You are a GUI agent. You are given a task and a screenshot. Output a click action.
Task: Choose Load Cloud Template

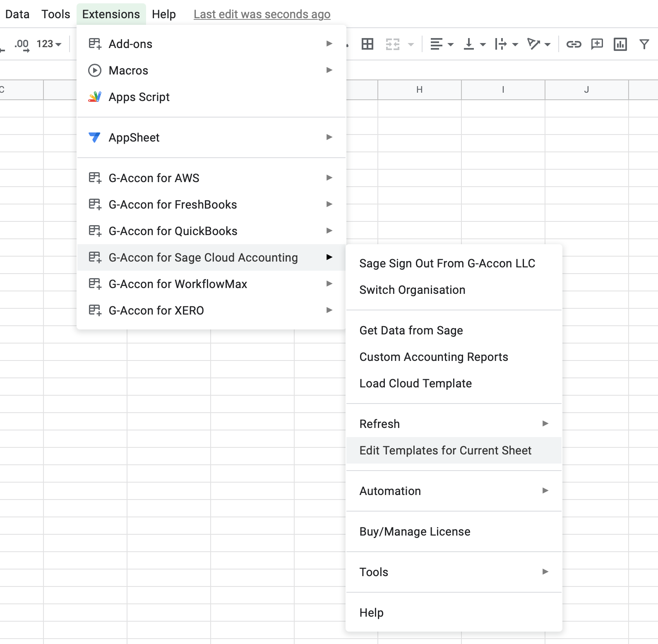tap(454, 383)
